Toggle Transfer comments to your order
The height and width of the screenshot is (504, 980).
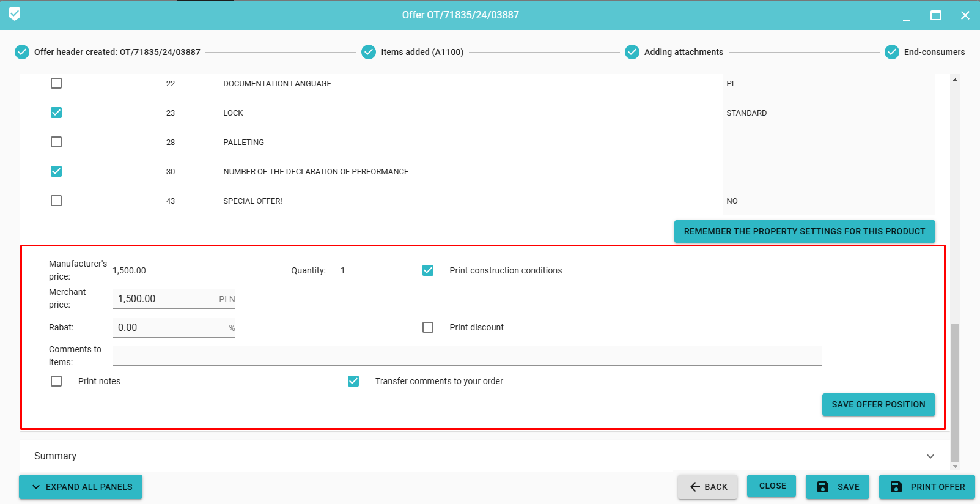pyautogui.click(x=353, y=381)
